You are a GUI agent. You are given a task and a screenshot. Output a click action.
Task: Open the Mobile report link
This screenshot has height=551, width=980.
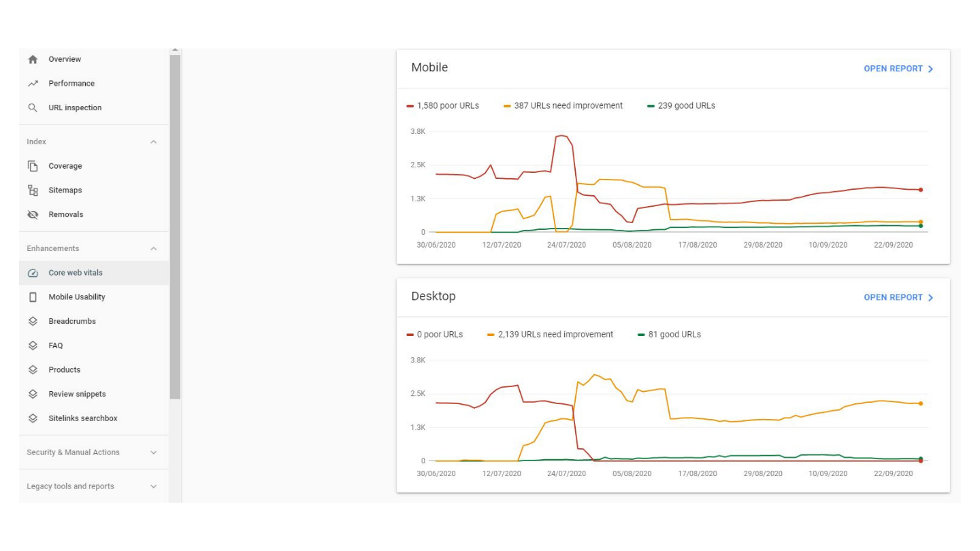898,69
